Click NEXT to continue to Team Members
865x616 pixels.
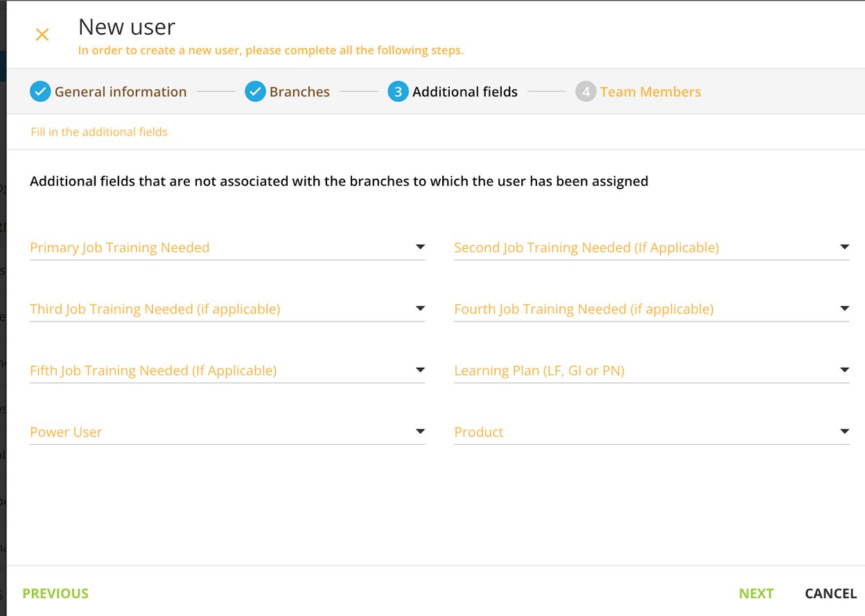tap(756, 593)
